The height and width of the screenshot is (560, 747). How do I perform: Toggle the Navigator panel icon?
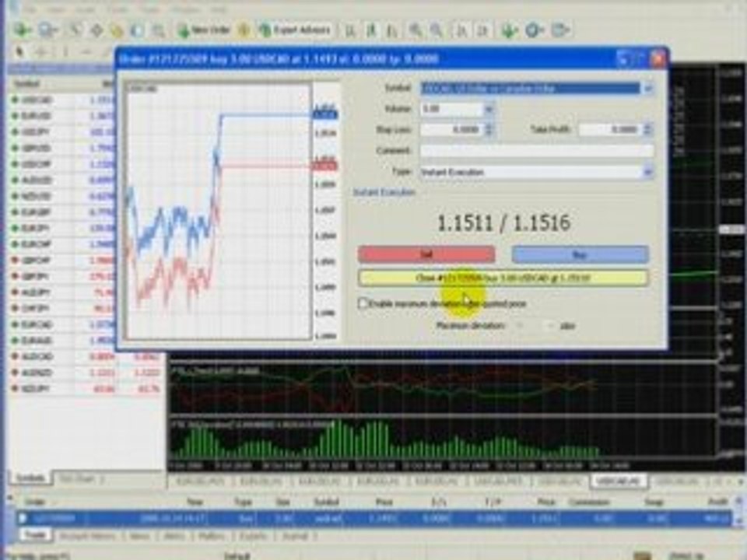click(117, 30)
